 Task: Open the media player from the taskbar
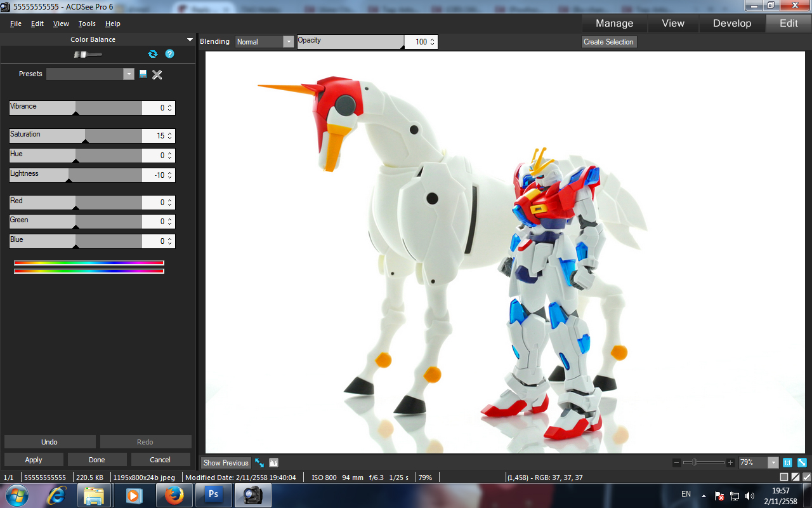click(x=134, y=495)
